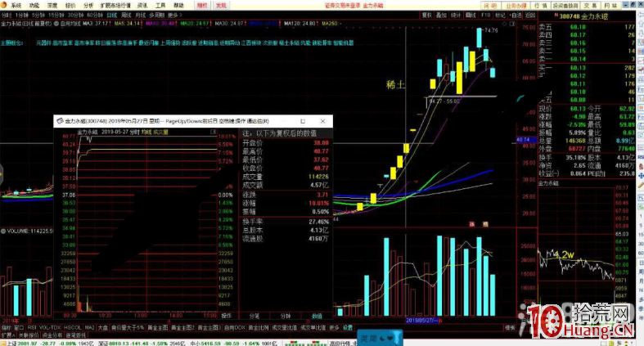Toggle the 启用均线 indicator settings icon

point(56,24)
